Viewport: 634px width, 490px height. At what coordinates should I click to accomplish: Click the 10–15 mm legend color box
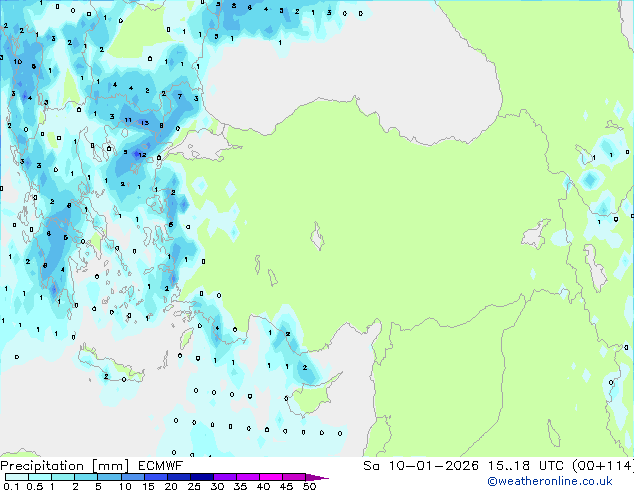pyautogui.click(x=132, y=477)
